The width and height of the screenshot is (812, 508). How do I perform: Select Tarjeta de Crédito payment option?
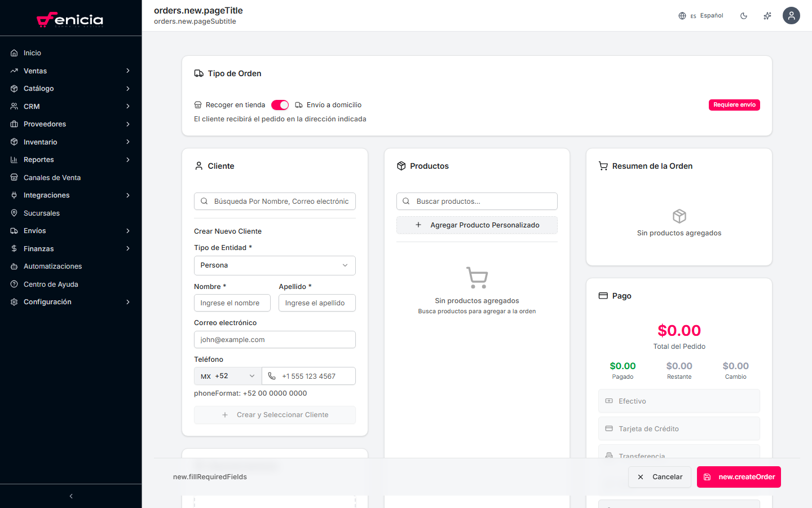point(679,429)
